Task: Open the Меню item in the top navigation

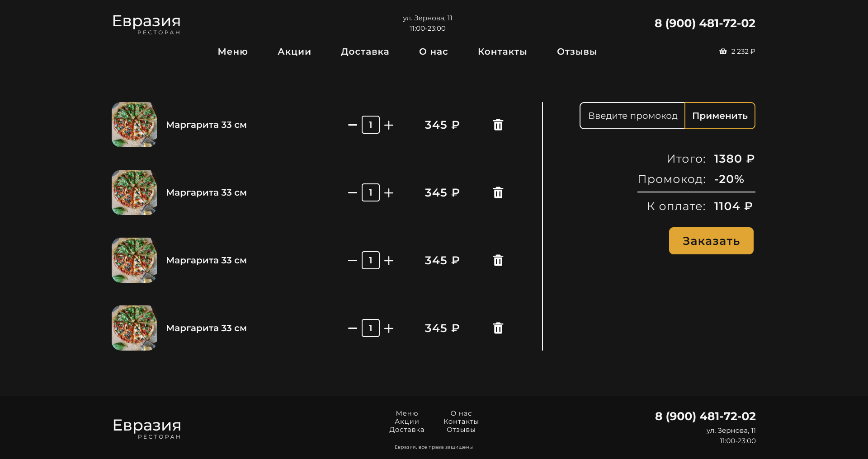Action: pyautogui.click(x=233, y=52)
